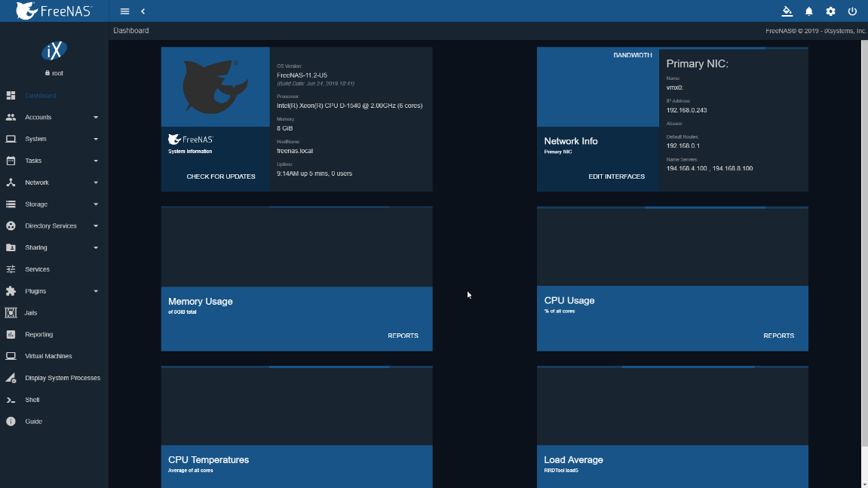
Task: Click the Primary NIC heading
Action: point(697,63)
